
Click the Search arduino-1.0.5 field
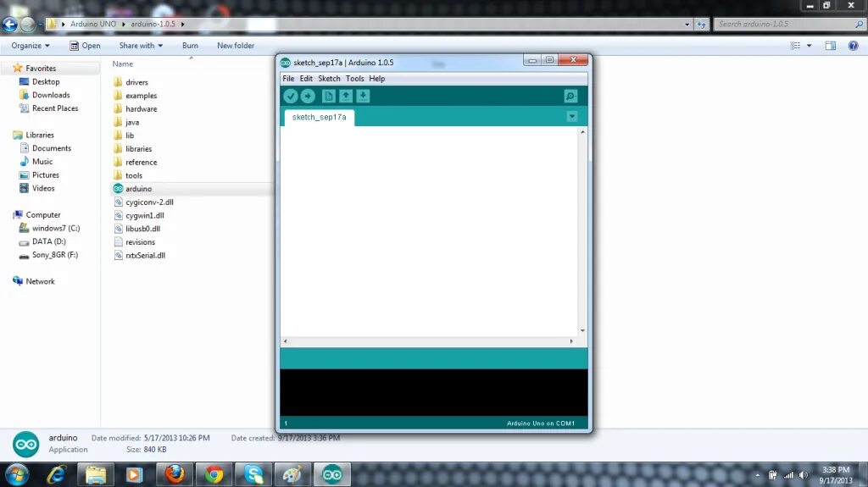[x=789, y=25]
